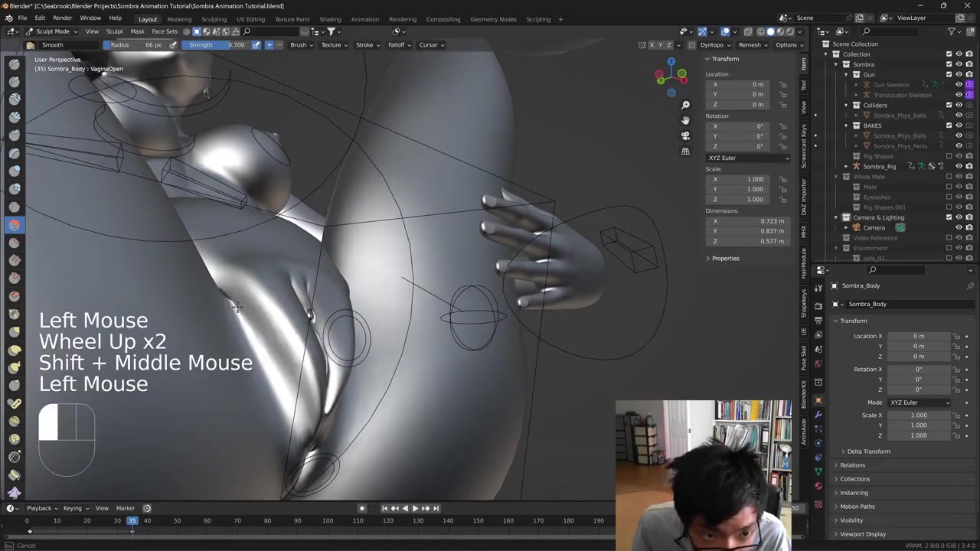Viewport: 980px width, 551px height.
Task: Click the auto keying record button
Action: pyautogui.click(x=362, y=508)
